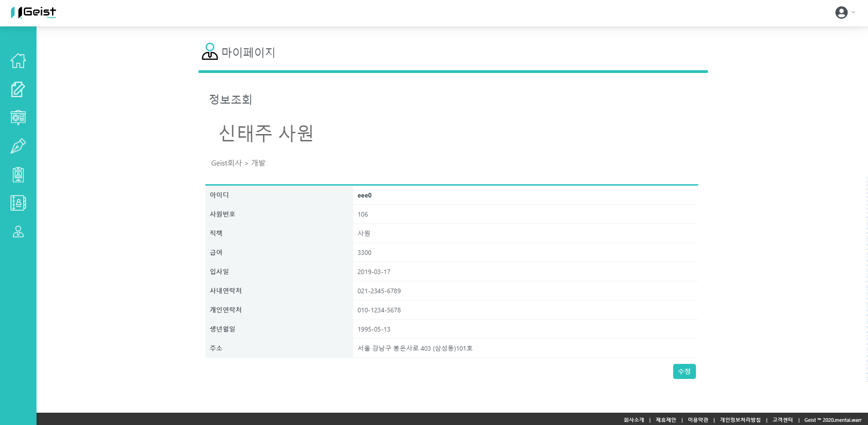Open the document edit icon in sidebar

(x=18, y=89)
